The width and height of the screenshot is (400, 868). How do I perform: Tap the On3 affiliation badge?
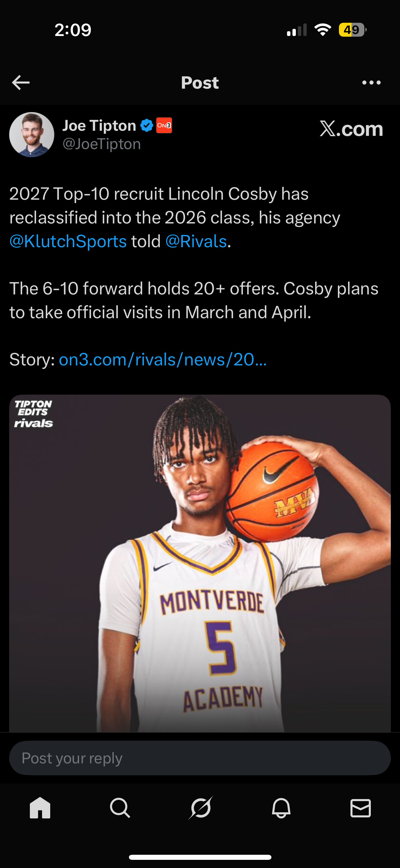164,126
